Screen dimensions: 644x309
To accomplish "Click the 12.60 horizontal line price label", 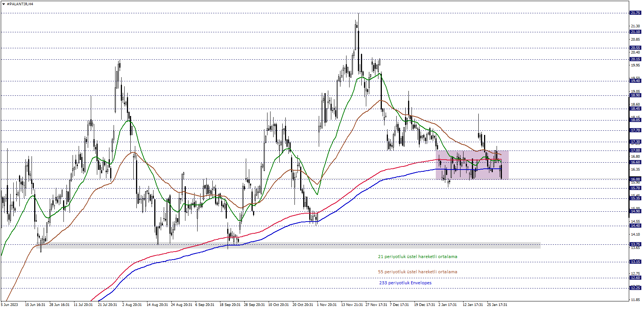I will (635, 278).
